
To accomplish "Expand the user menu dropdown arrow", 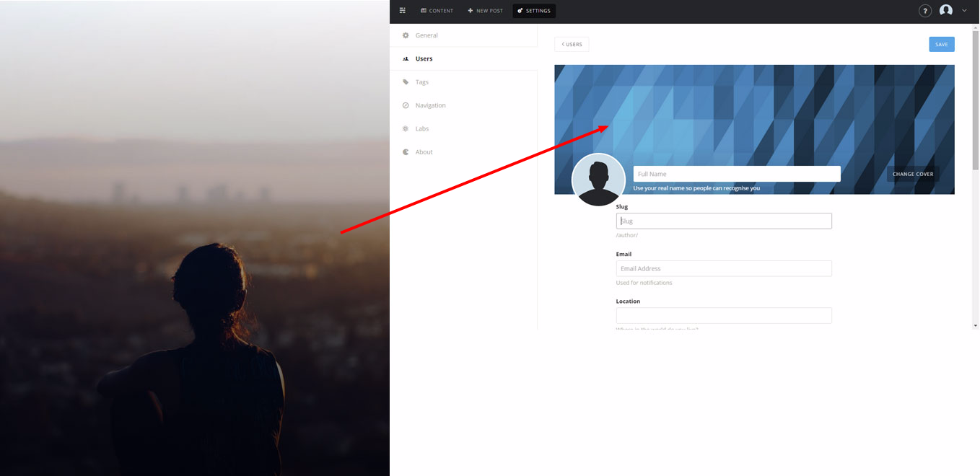I will [964, 11].
